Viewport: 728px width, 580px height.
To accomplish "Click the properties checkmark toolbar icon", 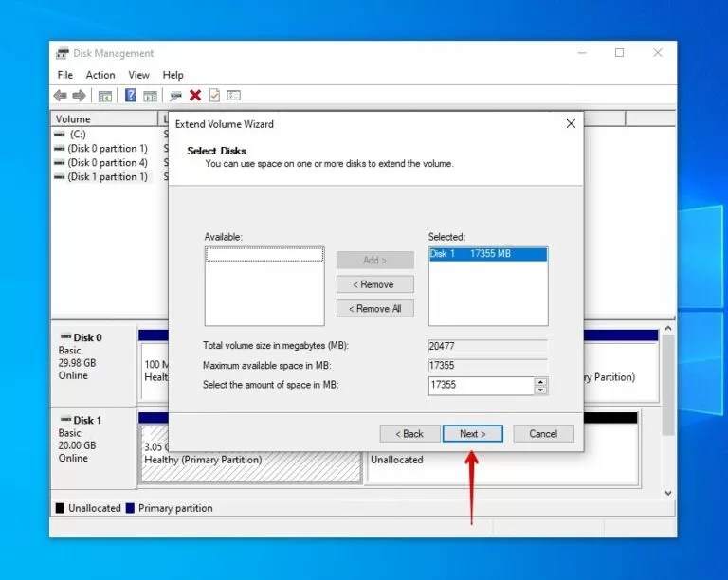I will click(x=214, y=96).
